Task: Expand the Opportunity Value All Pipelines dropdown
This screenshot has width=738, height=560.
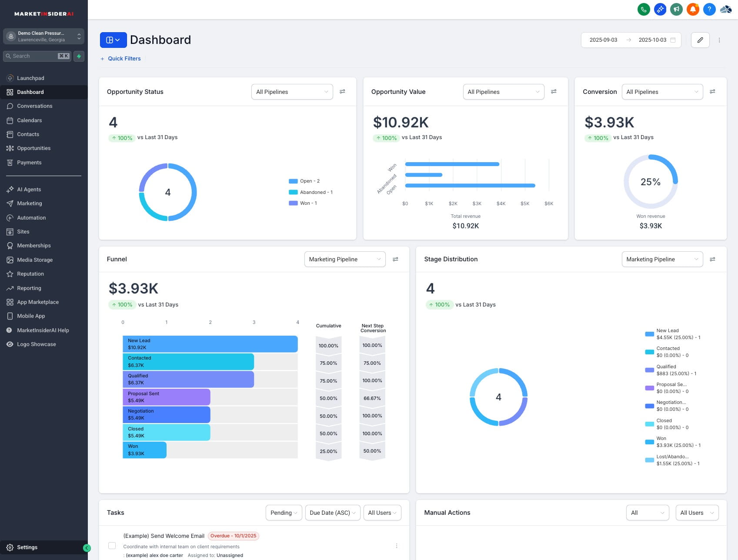Action: click(503, 92)
